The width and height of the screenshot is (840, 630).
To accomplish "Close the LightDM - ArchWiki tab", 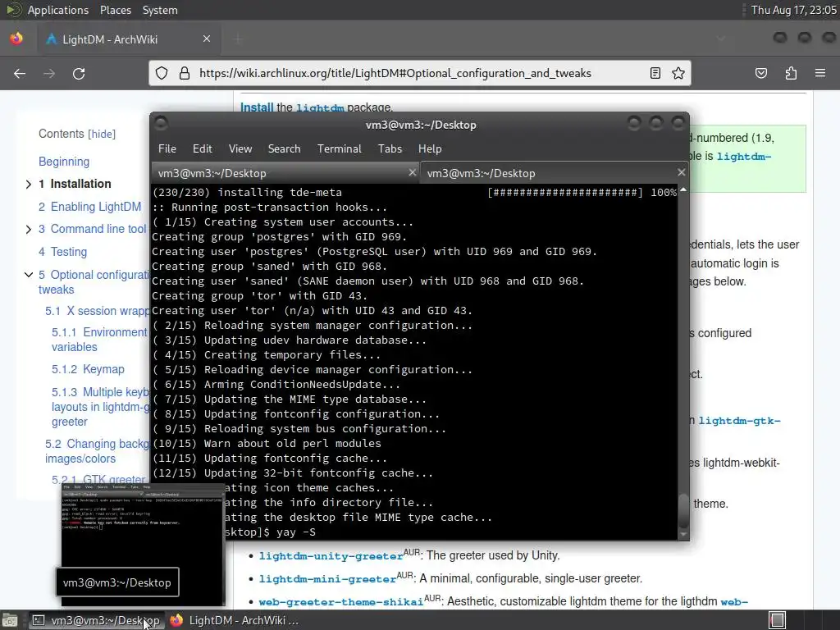I will 207,39.
